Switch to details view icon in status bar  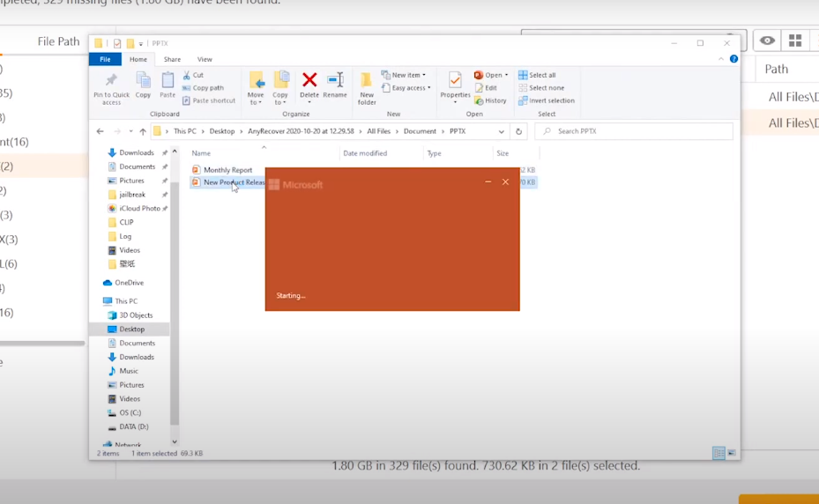[x=718, y=454]
